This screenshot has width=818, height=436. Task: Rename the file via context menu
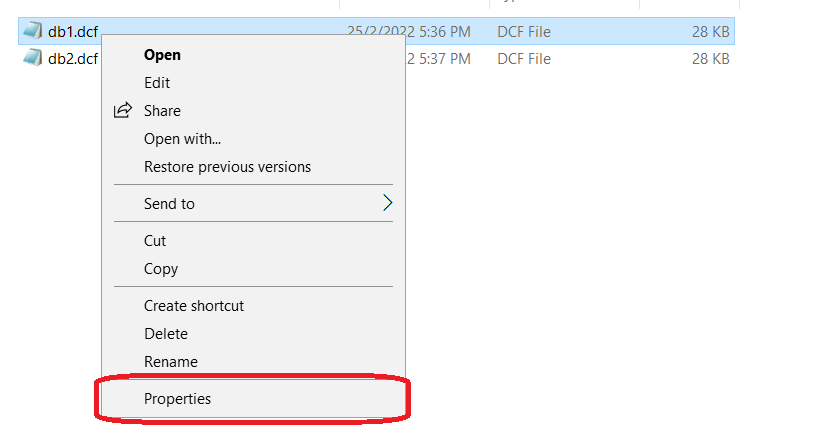[x=171, y=362]
